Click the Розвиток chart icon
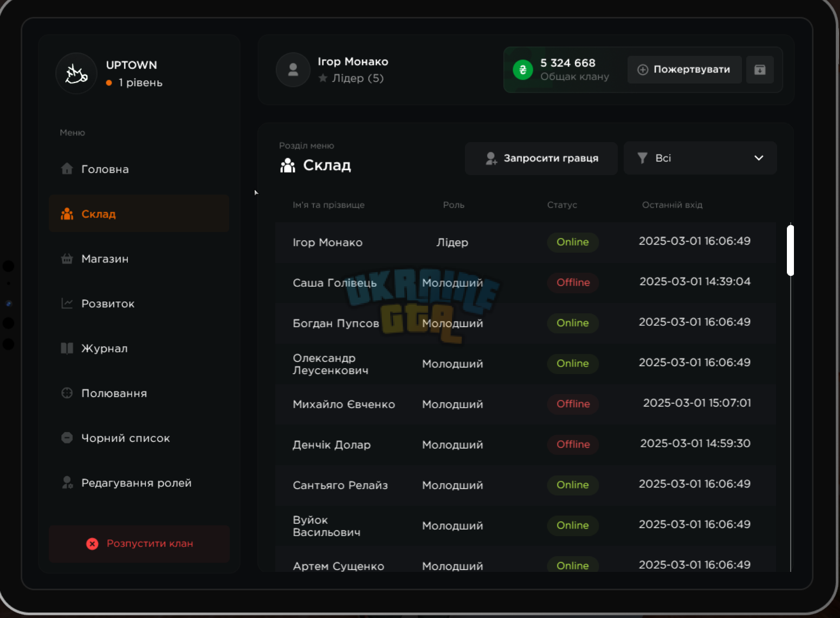The height and width of the screenshot is (618, 840). click(x=67, y=304)
